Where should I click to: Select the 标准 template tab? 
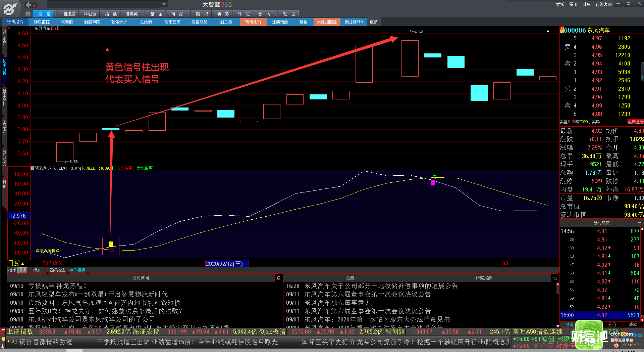(x=37, y=270)
